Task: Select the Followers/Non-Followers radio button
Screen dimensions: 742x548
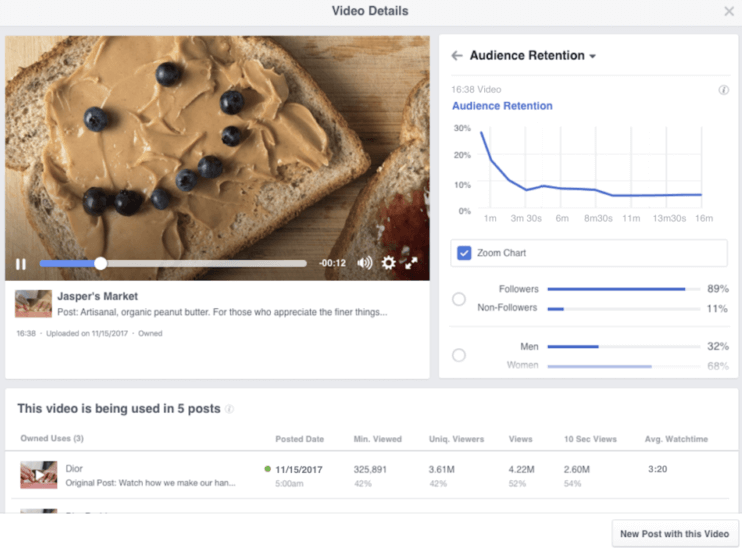Action: click(x=459, y=299)
